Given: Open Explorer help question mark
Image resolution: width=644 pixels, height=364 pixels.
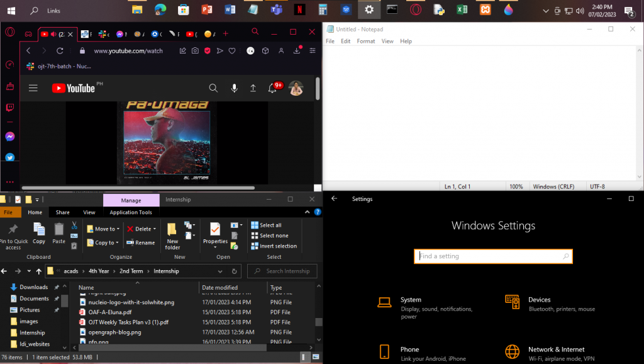Looking at the screenshot, I should point(318,212).
